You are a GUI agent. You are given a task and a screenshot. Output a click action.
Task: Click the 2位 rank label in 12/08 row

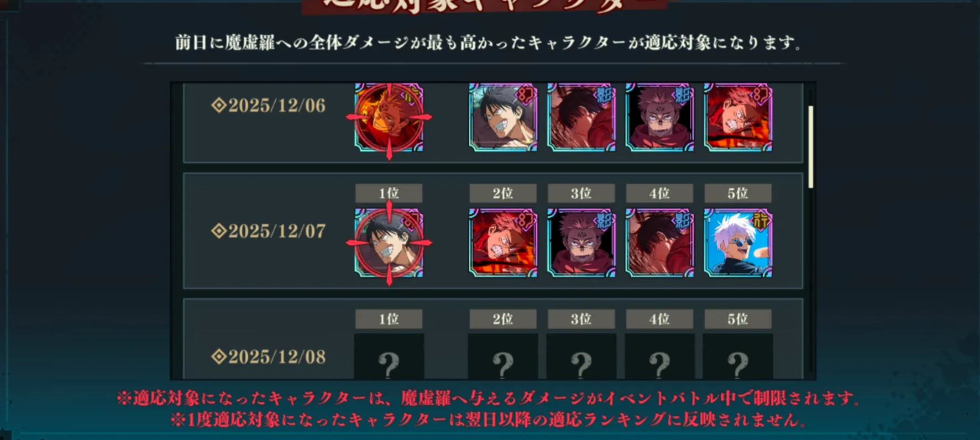[503, 319]
